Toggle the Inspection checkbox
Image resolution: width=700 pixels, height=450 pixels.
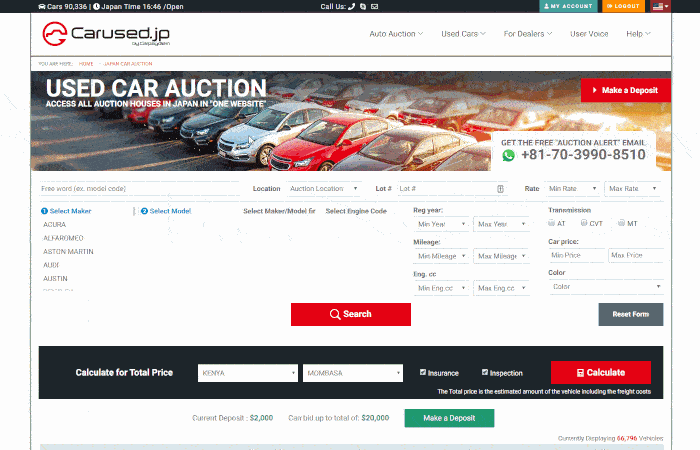485,372
